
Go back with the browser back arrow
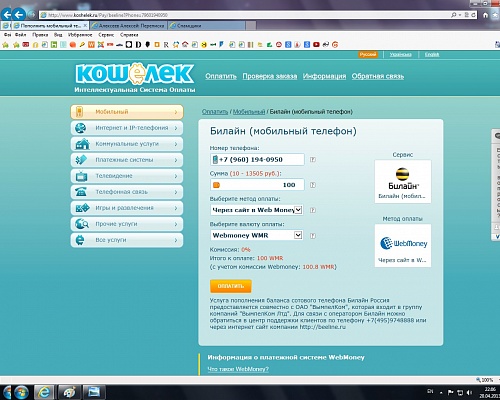point(7,14)
